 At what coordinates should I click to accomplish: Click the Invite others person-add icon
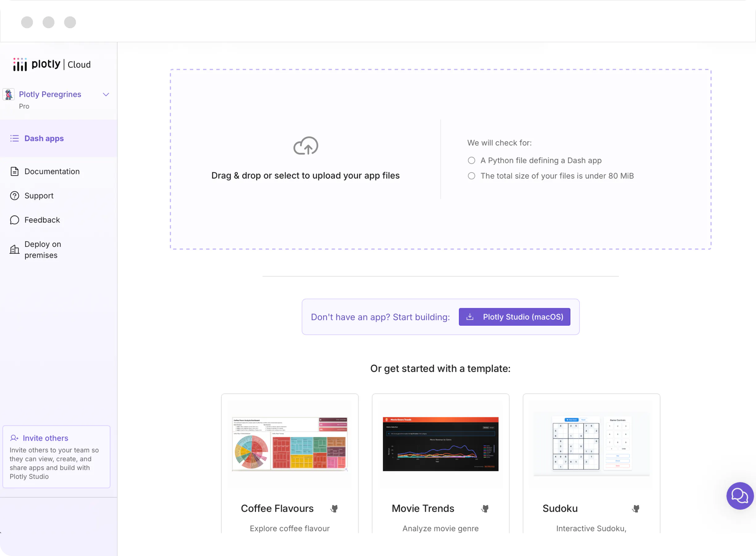[x=14, y=438]
